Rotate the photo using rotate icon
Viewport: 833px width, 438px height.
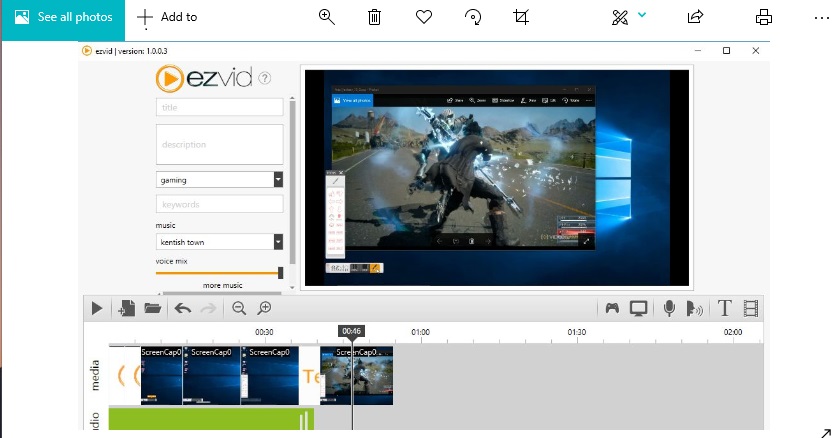click(473, 17)
